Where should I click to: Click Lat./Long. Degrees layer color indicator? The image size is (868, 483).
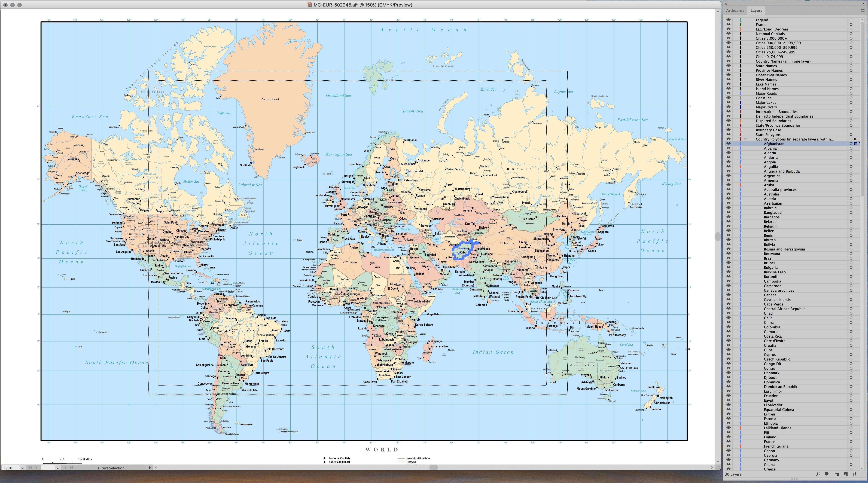741,29
